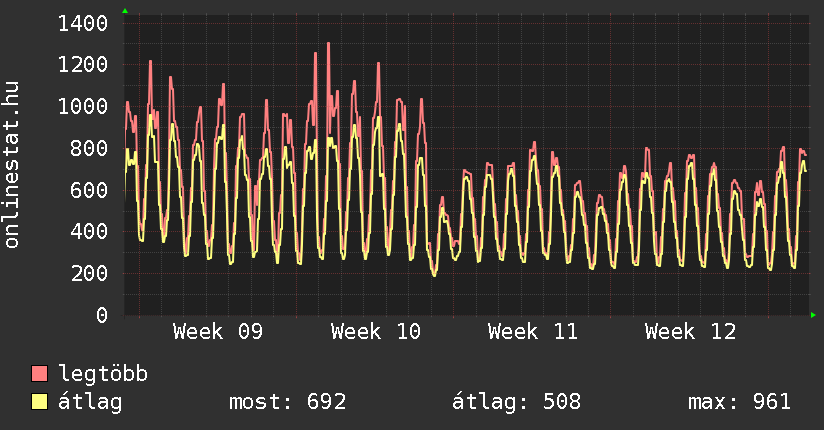
Task: Click the tallest red peak near 1300
Action: click(x=328, y=44)
